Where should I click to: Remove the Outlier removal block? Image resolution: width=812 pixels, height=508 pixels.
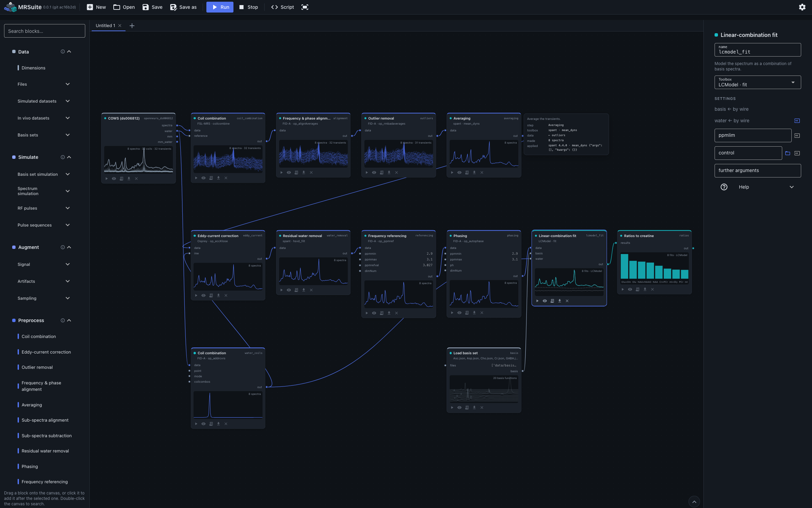pos(397,172)
